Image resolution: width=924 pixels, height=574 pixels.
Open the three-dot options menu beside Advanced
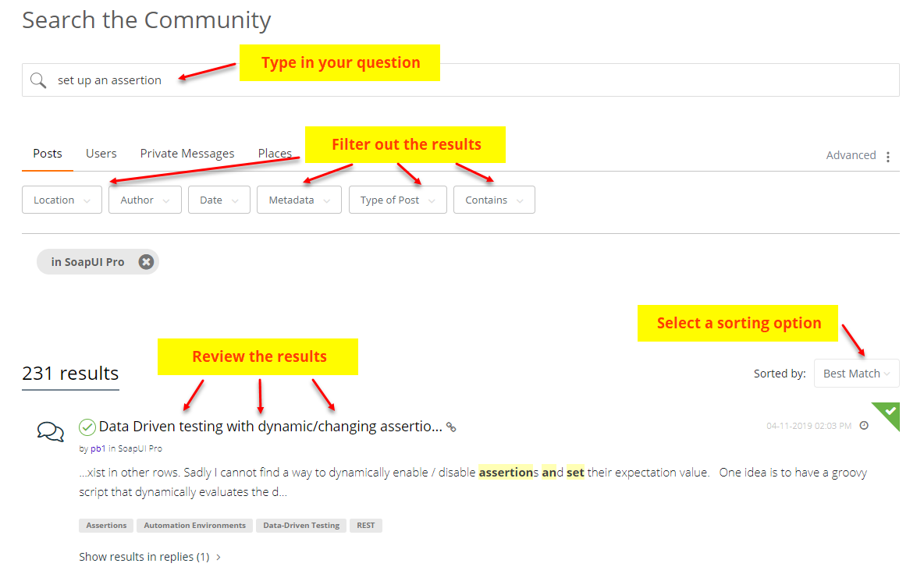tap(888, 156)
